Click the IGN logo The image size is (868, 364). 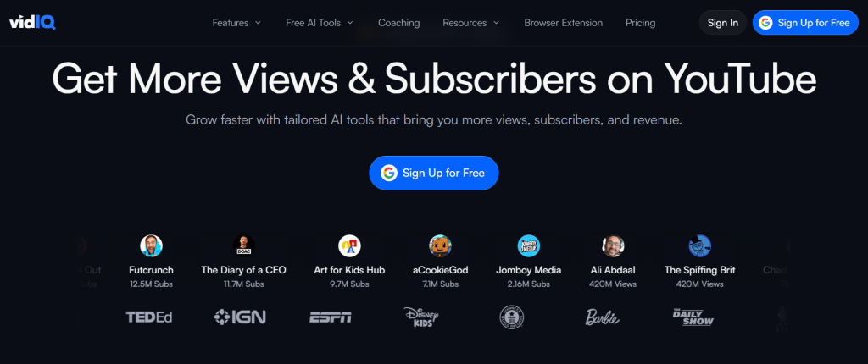point(240,317)
